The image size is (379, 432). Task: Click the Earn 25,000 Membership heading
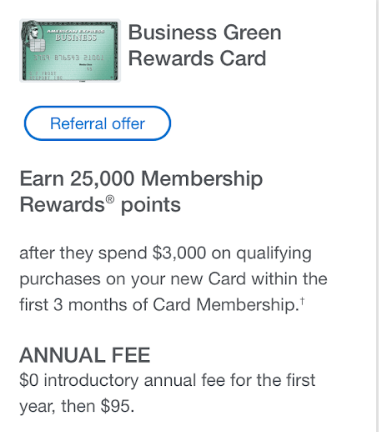[x=141, y=179]
